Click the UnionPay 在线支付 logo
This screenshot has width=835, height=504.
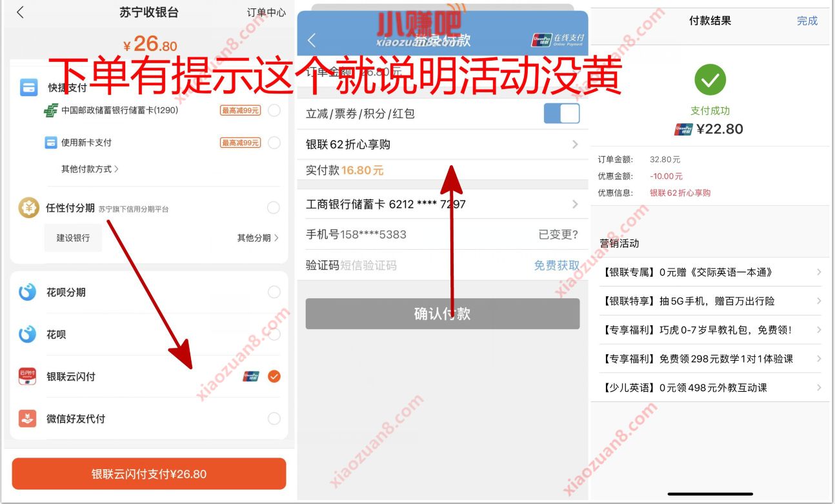tap(558, 40)
